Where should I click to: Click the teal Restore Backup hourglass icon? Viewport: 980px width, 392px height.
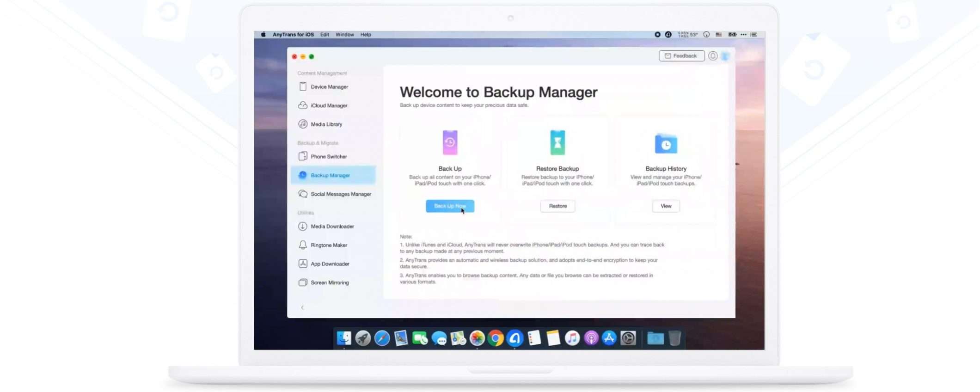(x=557, y=142)
